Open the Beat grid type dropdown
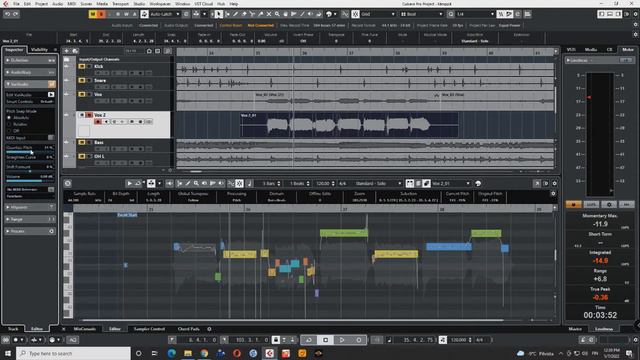 (421, 14)
